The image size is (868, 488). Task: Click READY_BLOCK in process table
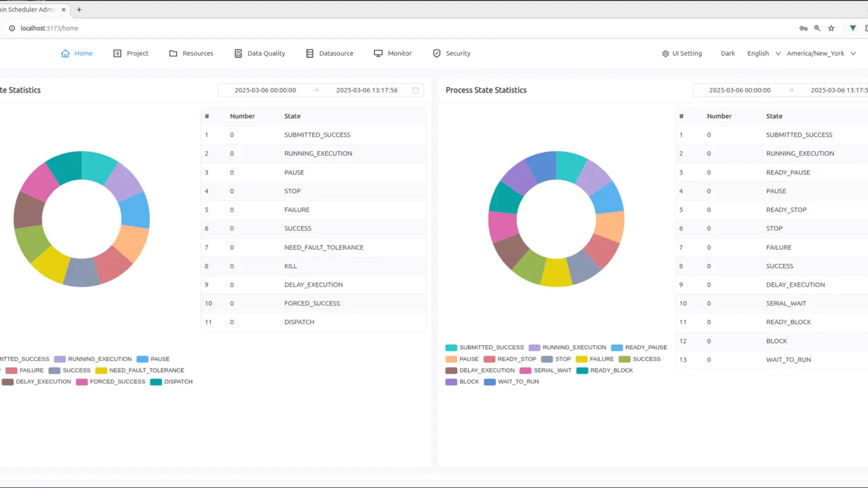788,322
